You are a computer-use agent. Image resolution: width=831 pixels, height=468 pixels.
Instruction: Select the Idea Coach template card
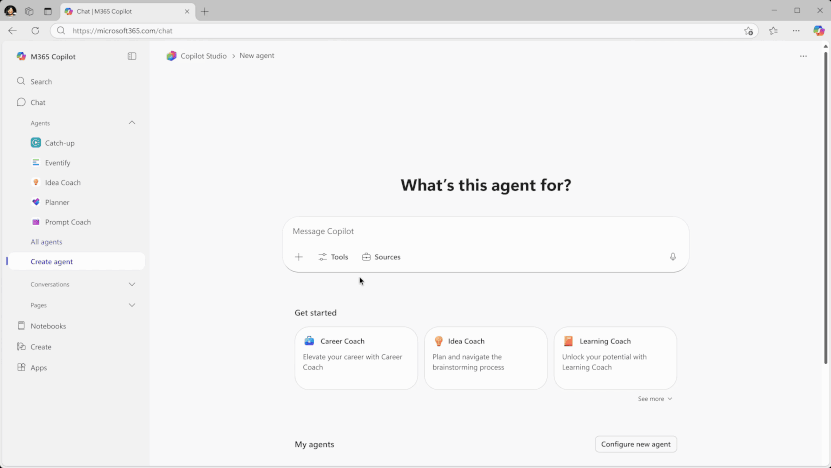point(485,358)
